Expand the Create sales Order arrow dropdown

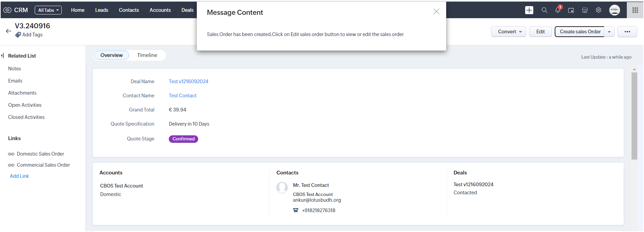pos(609,32)
